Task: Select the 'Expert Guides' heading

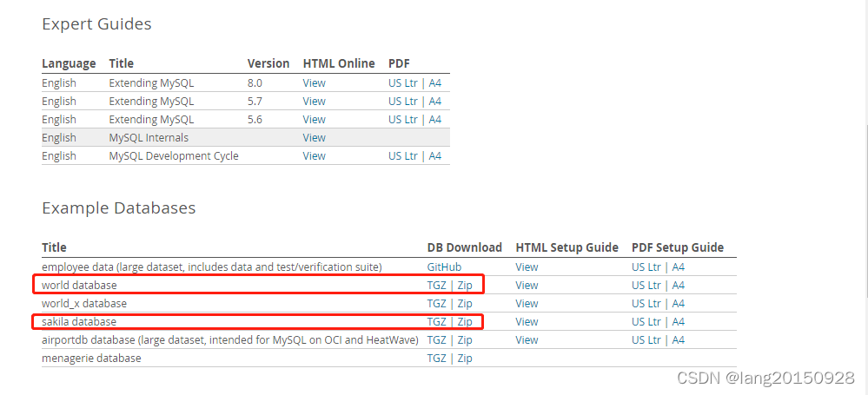Action: click(96, 25)
